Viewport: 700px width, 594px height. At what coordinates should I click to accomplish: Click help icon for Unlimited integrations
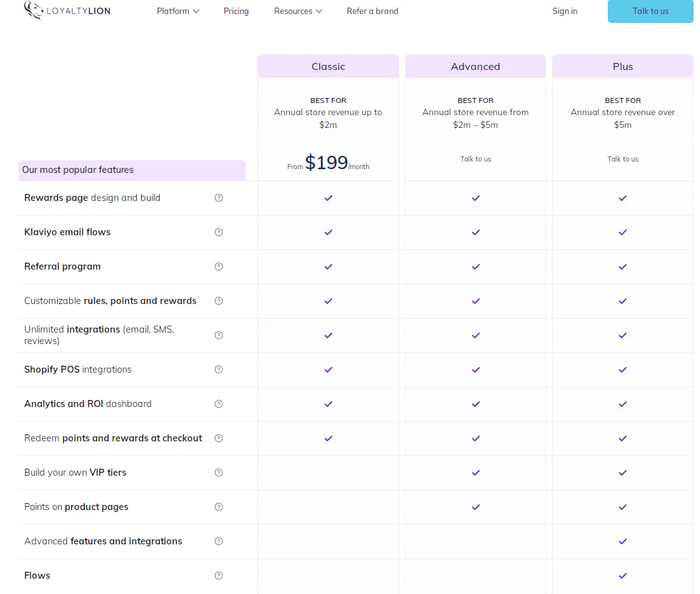(x=218, y=335)
